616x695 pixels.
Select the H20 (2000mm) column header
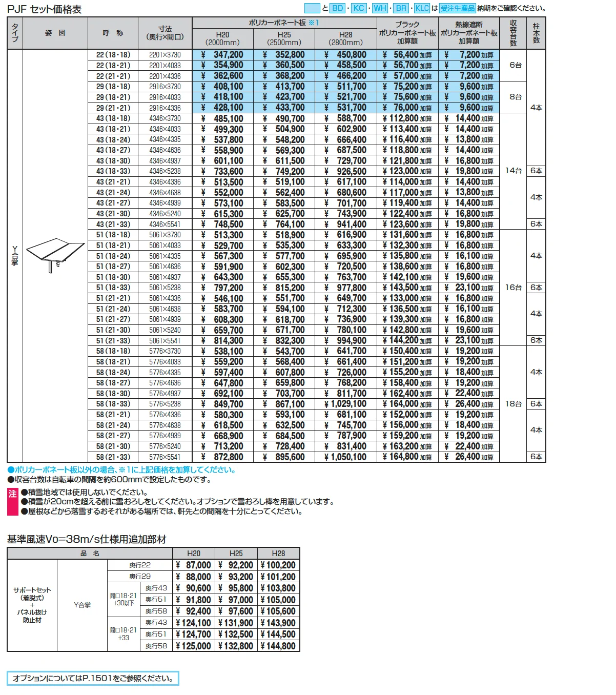coord(223,38)
